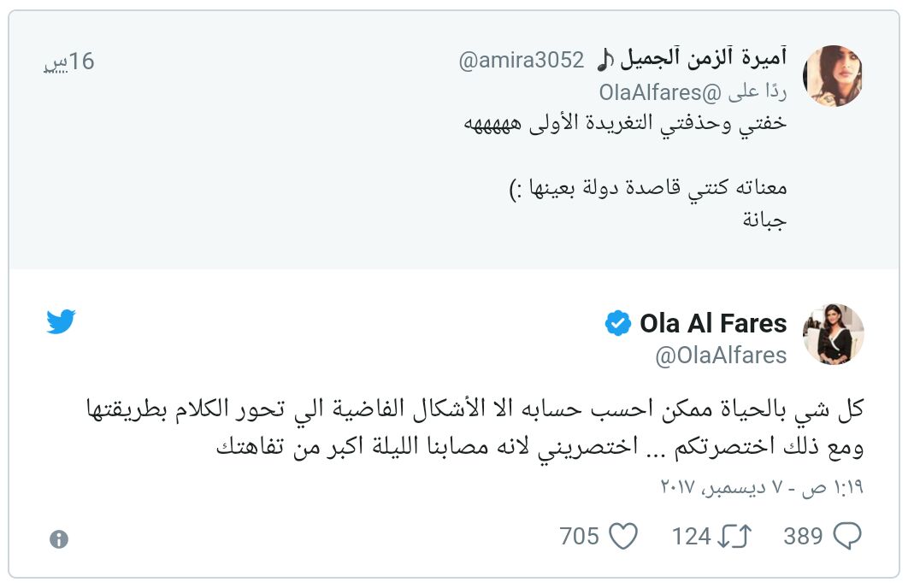This screenshot has height=588, width=920.
Task: Like the tweet with heart icon
Action: [623, 536]
